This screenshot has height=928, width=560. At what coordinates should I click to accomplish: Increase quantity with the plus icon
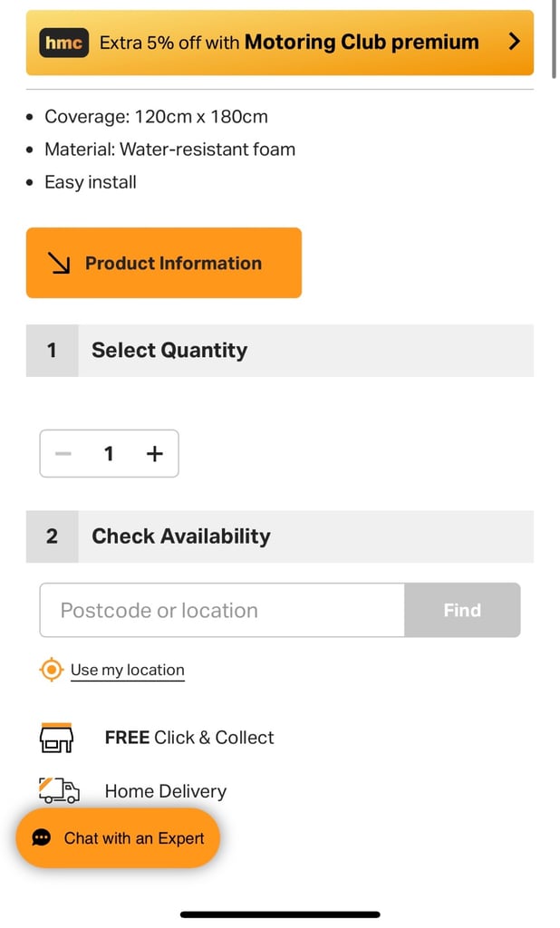(x=155, y=454)
